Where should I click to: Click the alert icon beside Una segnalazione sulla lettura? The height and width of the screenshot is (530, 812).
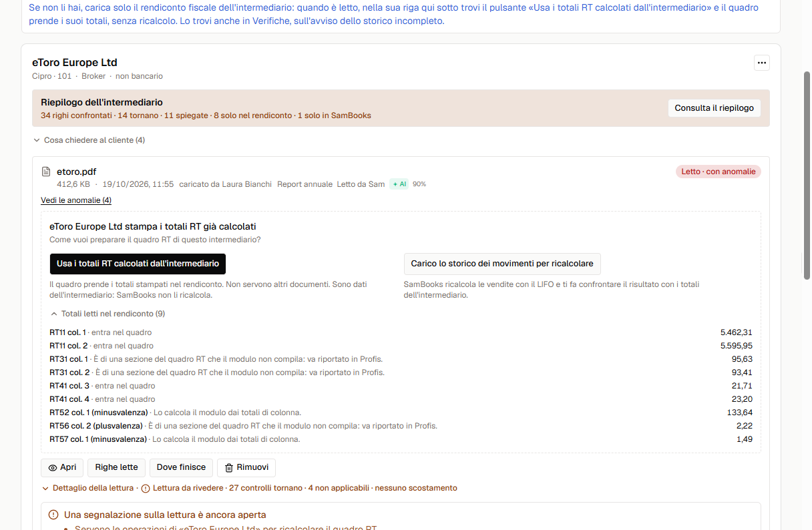pyautogui.click(x=53, y=515)
